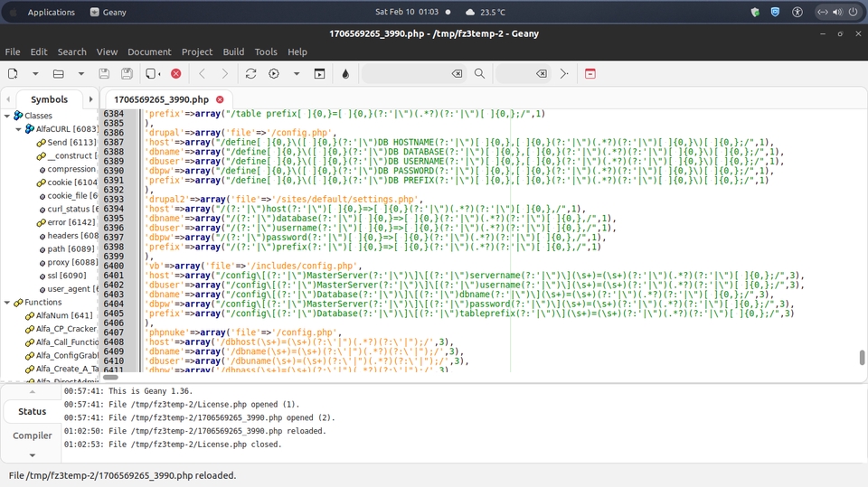Create a new file with toolbar icon
This screenshot has width=868, height=487.
coord(13,73)
